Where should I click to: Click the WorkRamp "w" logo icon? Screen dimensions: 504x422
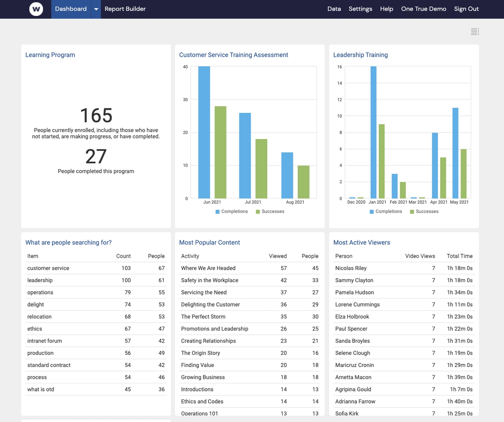(x=36, y=9)
